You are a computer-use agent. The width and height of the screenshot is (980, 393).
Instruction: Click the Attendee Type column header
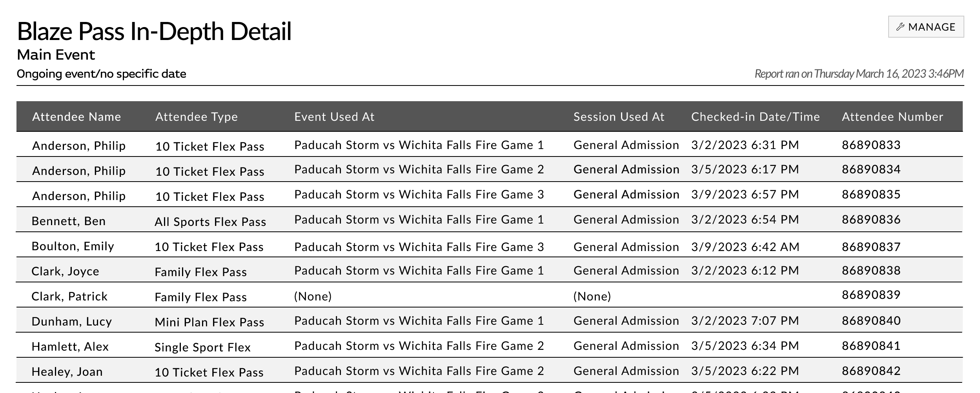click(x=197, y=116)
